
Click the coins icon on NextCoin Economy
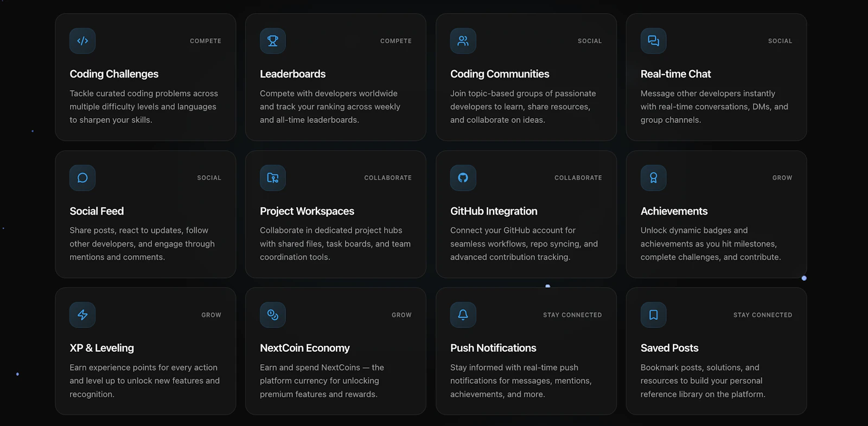point(273,315)
